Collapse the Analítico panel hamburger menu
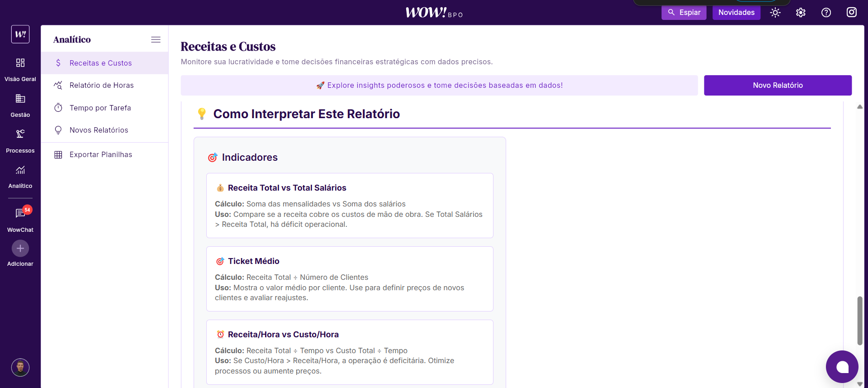 156,39
